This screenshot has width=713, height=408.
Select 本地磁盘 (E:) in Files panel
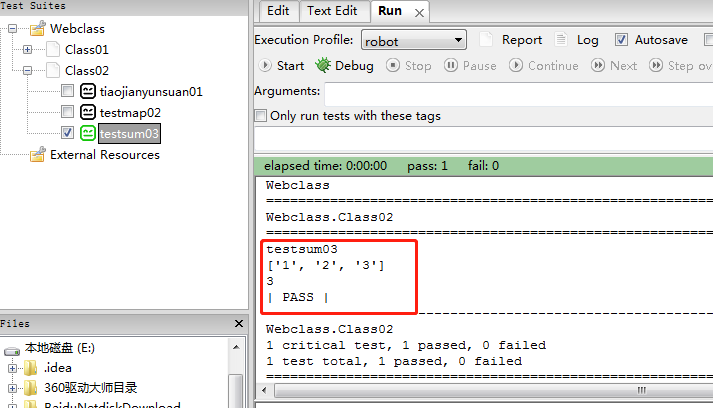tap(60, 348)
